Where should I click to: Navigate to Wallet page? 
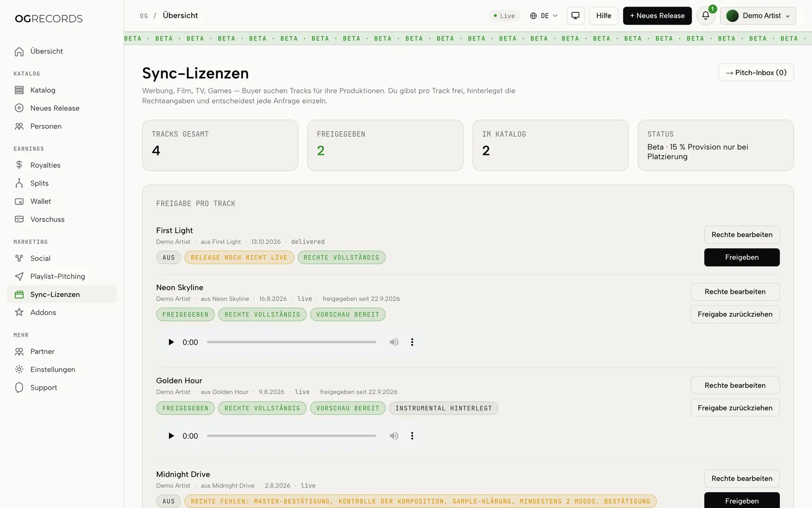pos(62,201)
